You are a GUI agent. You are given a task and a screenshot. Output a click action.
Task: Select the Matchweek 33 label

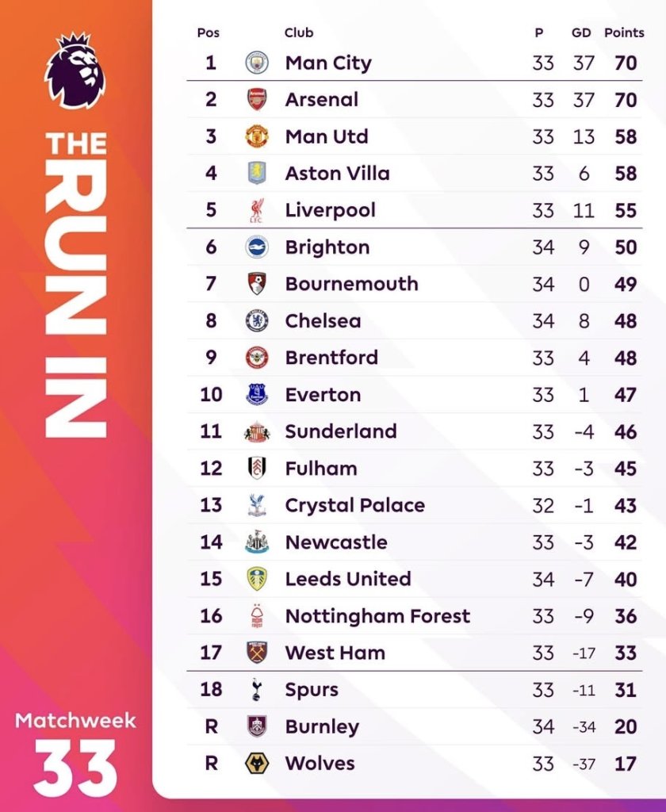[75, 755]
